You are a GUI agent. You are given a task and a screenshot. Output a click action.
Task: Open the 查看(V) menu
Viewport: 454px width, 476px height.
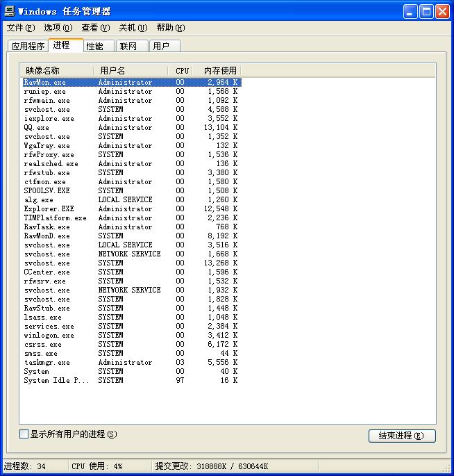pos(96,28)
